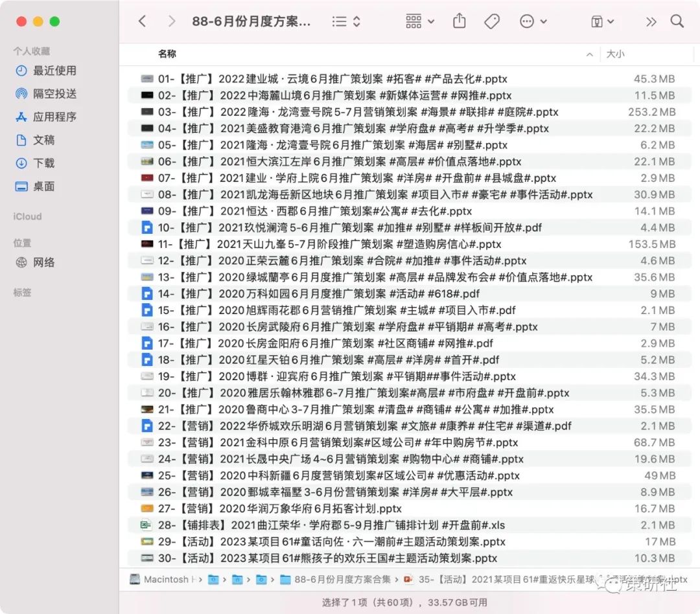The image size is (700, 614).
Task: Click the 应用程序 apps icon
Action: click(21, 117)
